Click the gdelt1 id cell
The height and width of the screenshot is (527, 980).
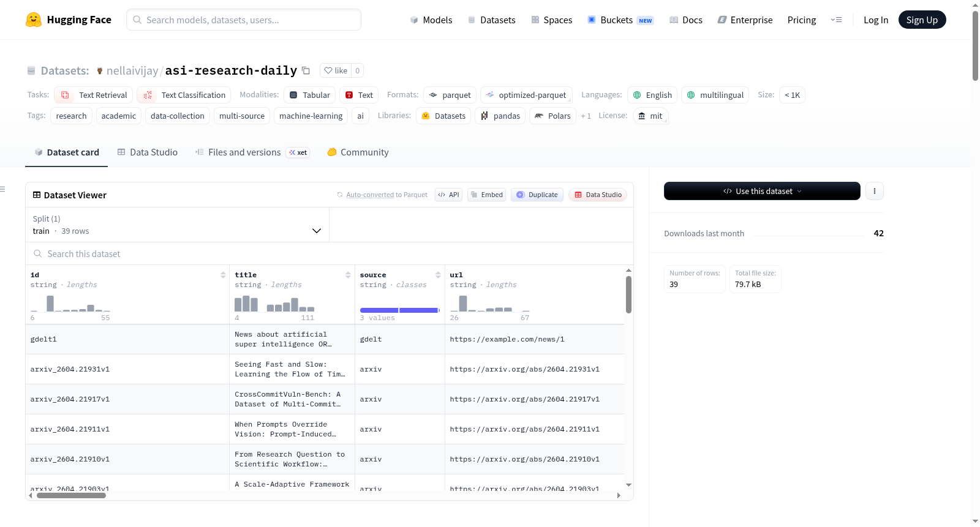pyautogui.click(x=127, y=339)
